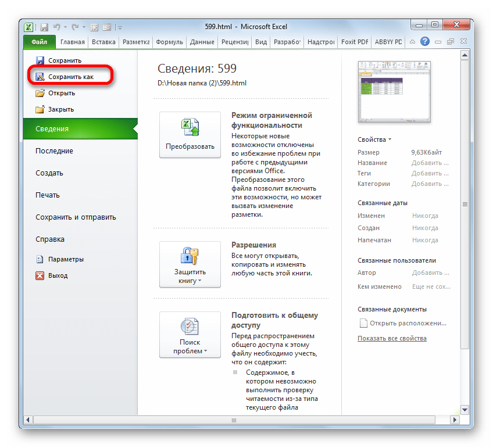This screenshot has width=493, height=448.
Task: Expand the Properties (Свойства) dropdown
Action: [x=374, y=139]
